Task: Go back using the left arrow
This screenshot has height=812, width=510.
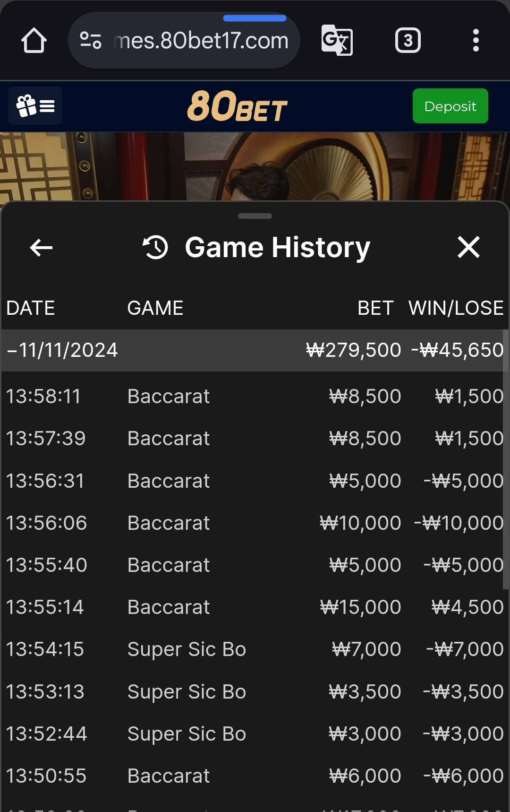Action: (41, 247)
